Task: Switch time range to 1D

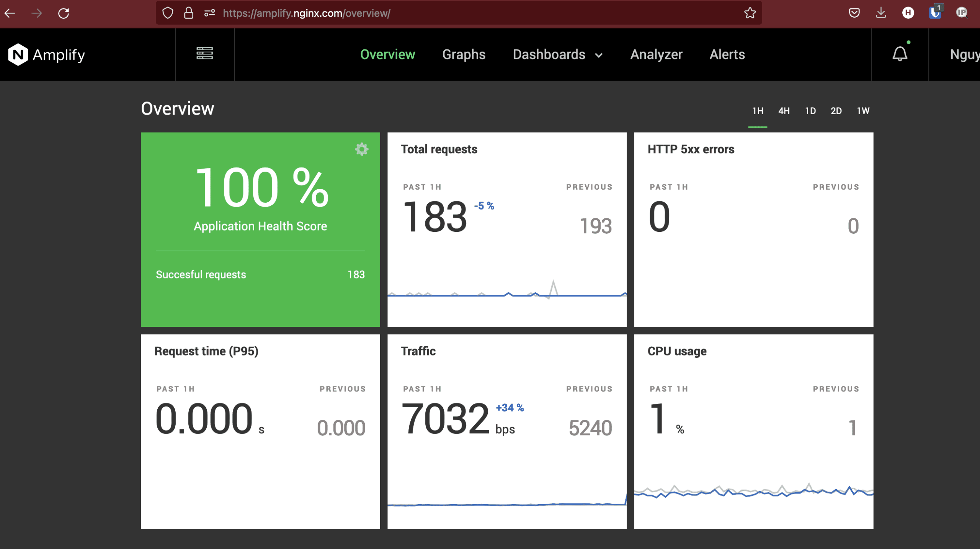Action: click(x=810, y=111)
